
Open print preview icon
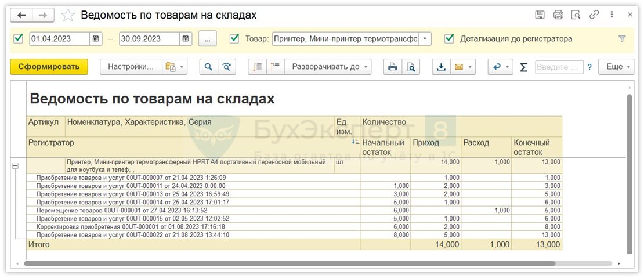pyautogui.click(x=411, y=67)
